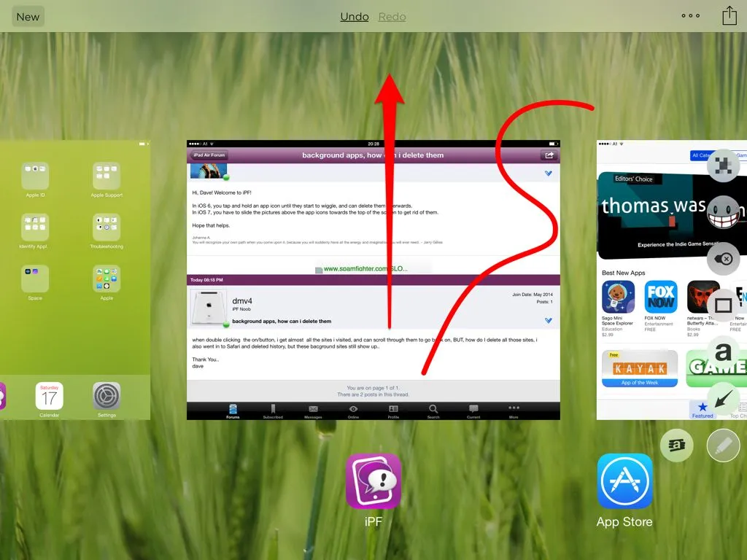The height and width of the screenshot is (560, 747).
Task: Open the three-dot more options menu
Action: coord(690,16)
